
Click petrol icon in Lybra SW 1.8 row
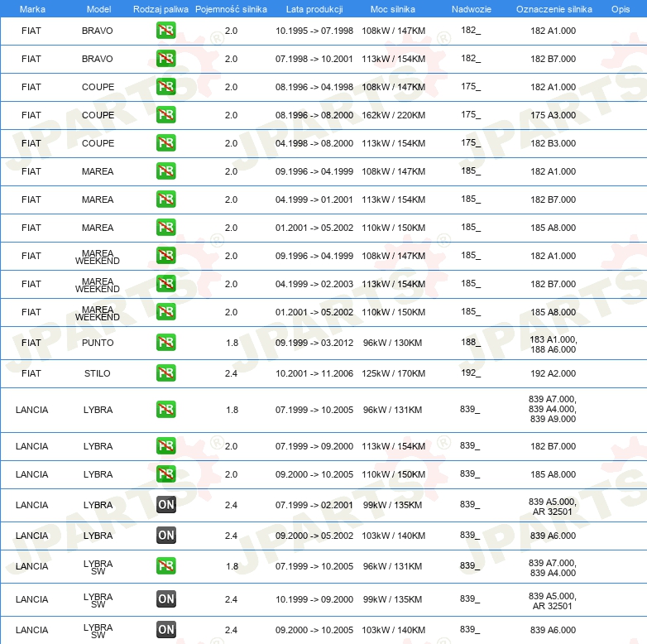point(166,566)
